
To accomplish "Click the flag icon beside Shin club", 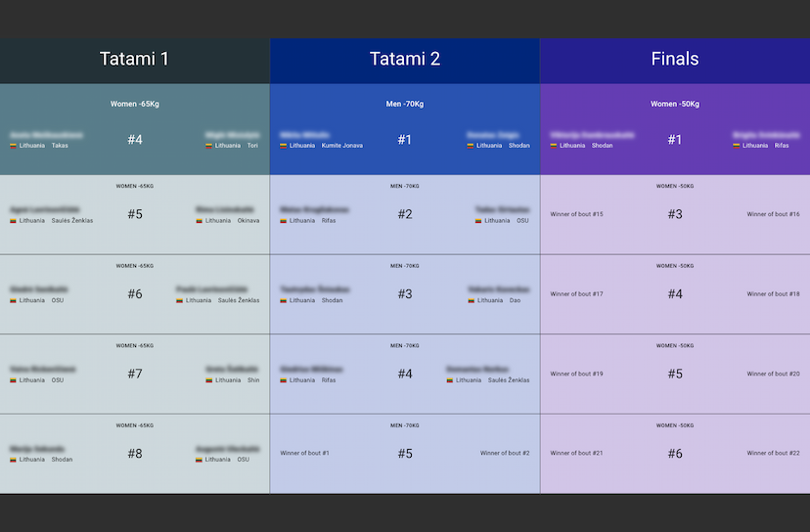I will pyautogui.click(x=209, y=380).
